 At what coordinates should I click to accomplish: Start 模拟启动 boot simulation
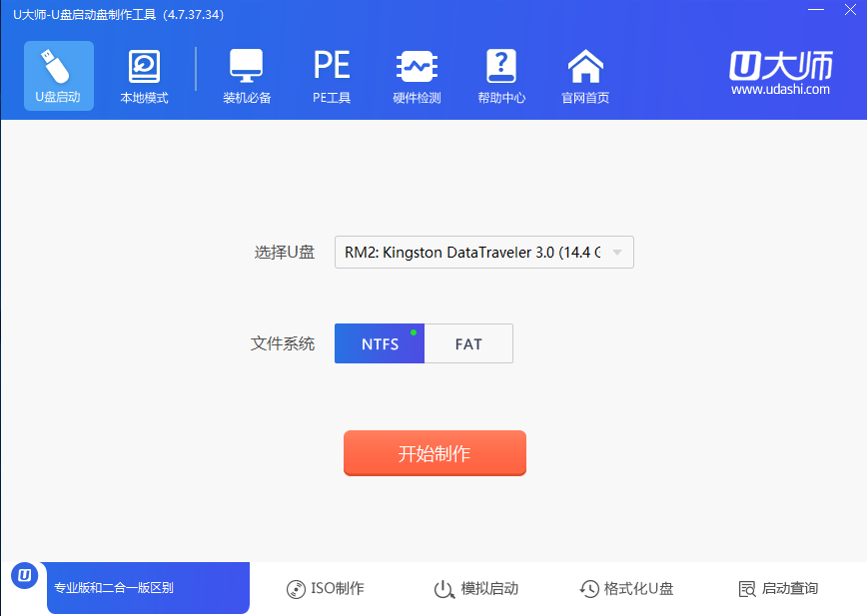coord(476,589)
